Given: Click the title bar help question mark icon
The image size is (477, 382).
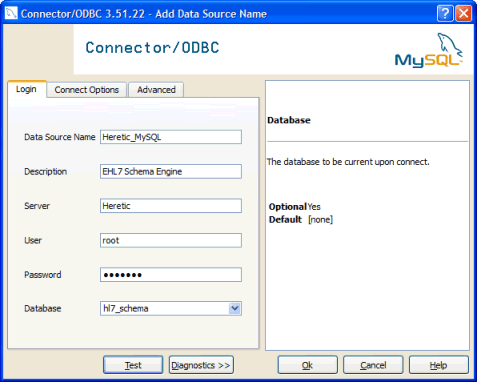Looking at the screenshot, I should pyautogui.click(x=445, y=14).
